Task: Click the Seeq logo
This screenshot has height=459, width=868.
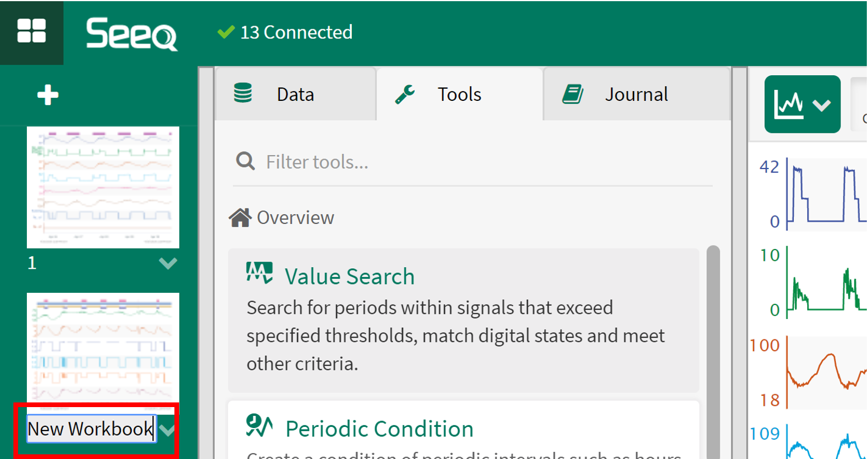Action: click(x=132, y=34)
